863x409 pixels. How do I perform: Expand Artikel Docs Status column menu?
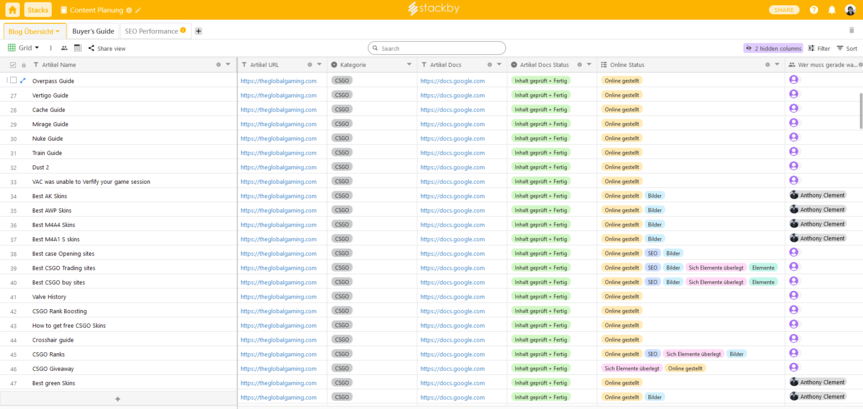click(588, 65)
